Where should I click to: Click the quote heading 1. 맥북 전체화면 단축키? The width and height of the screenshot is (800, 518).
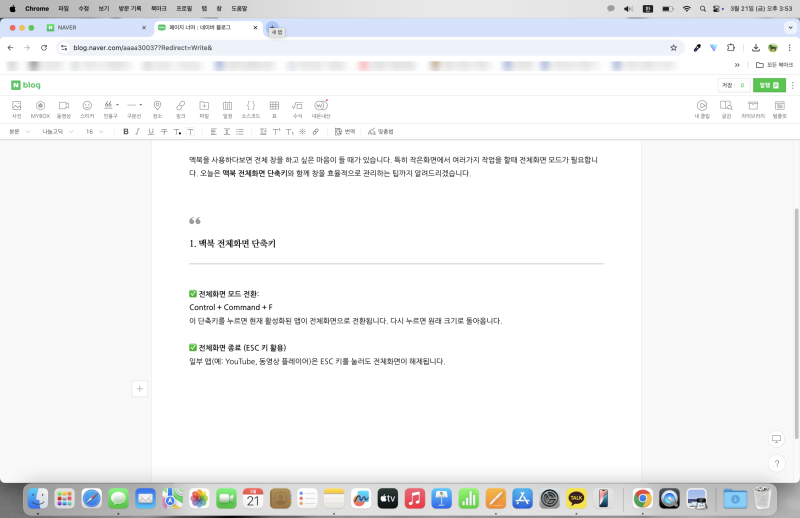(232, 243)
